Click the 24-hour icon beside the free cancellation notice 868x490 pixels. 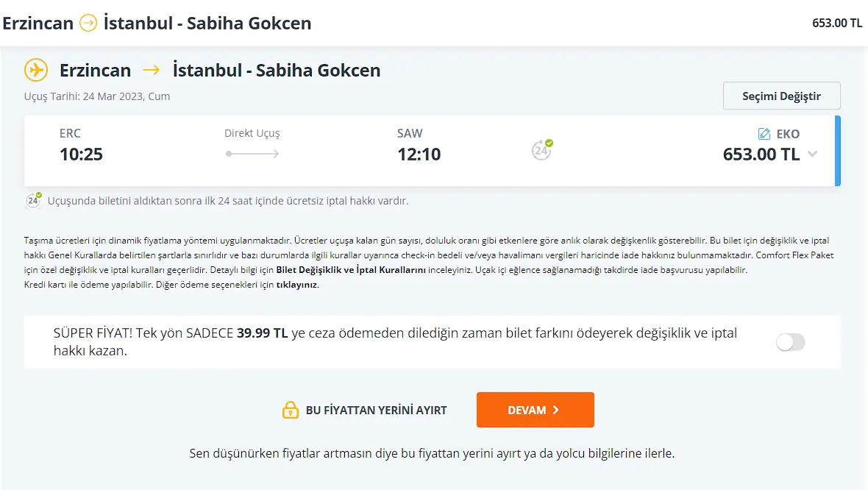point(32,199)
